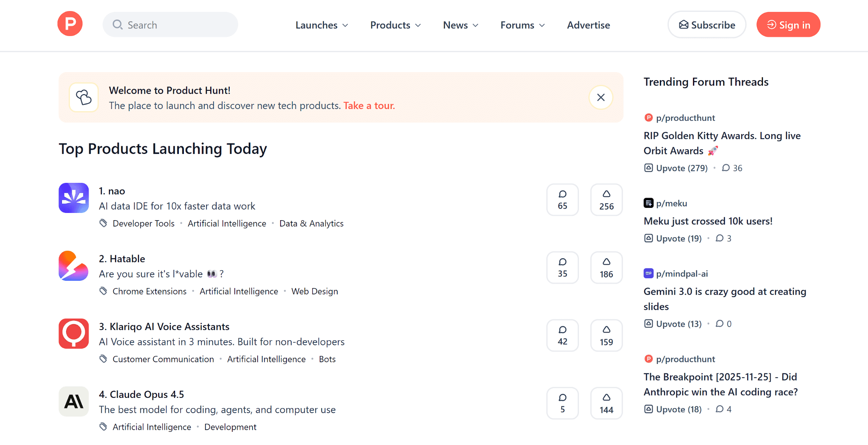868x445 pixels.
Task: Open comments on Klariqo AI Voice Assistants
Action: [562, 335]
